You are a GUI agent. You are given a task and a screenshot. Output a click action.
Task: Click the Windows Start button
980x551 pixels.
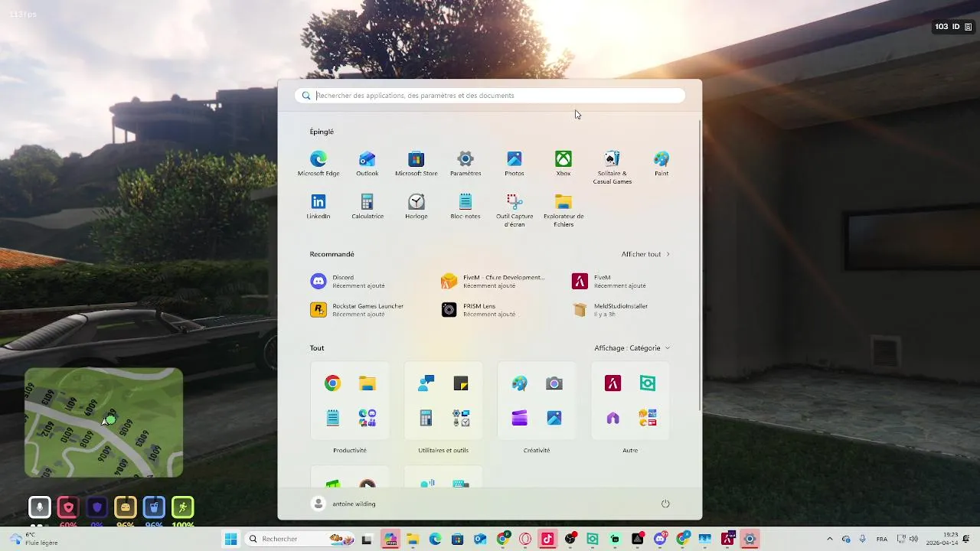click(230, 539)
